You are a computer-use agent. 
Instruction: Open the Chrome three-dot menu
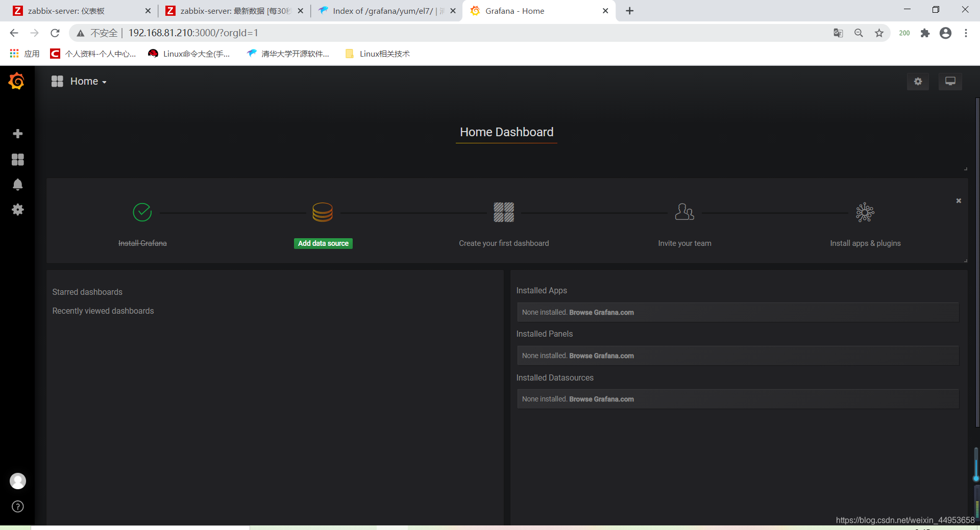[x=966, y=33]
